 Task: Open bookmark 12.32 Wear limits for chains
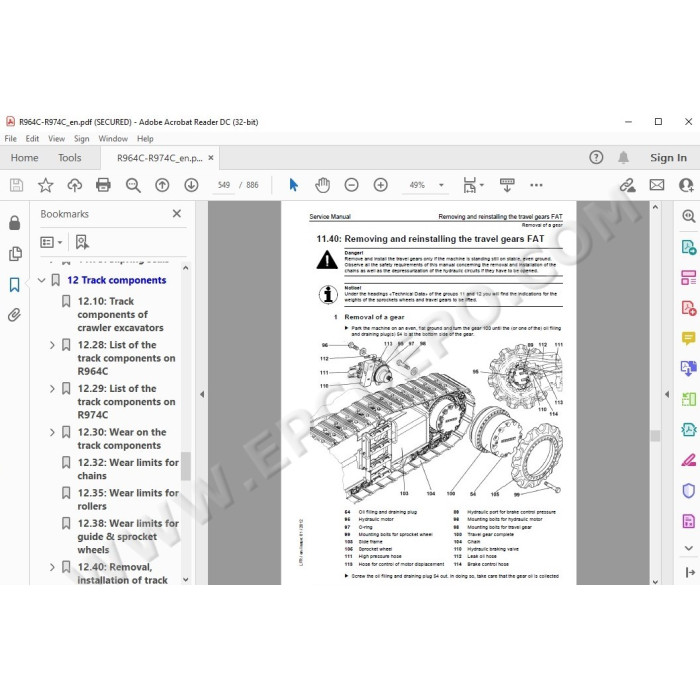pos(128,469)
